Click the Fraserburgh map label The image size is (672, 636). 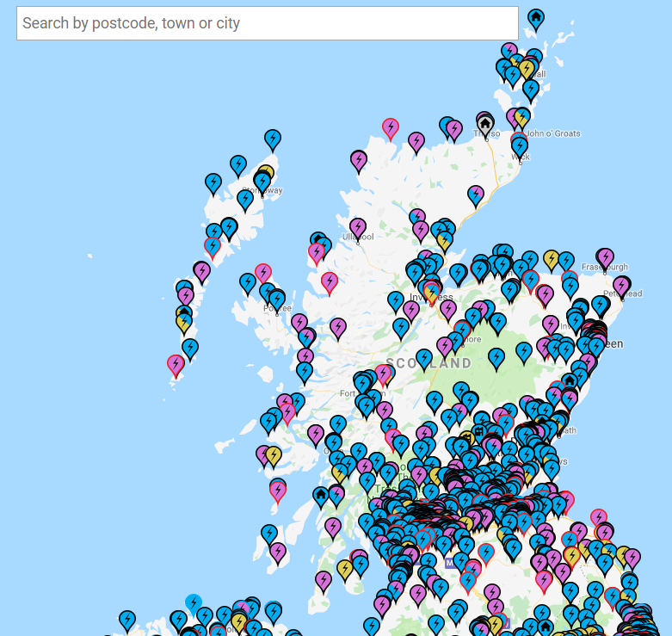click(605, 267)
